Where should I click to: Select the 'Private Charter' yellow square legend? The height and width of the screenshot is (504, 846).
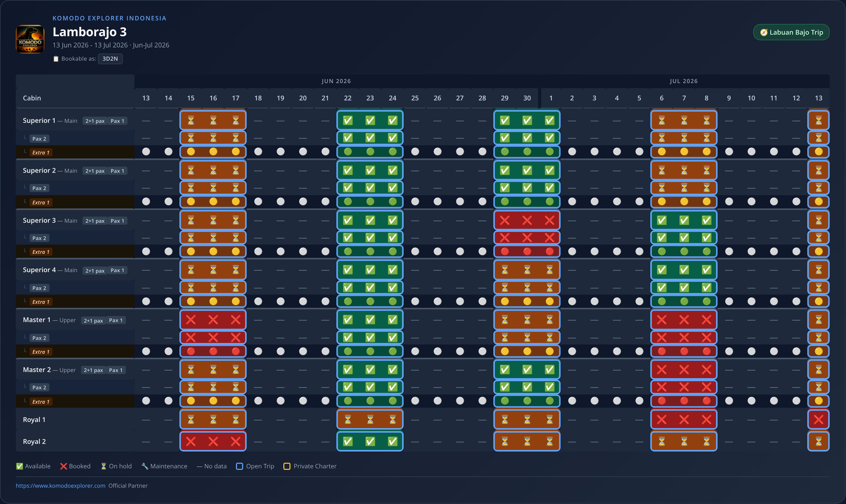click(x=310, y=466)
